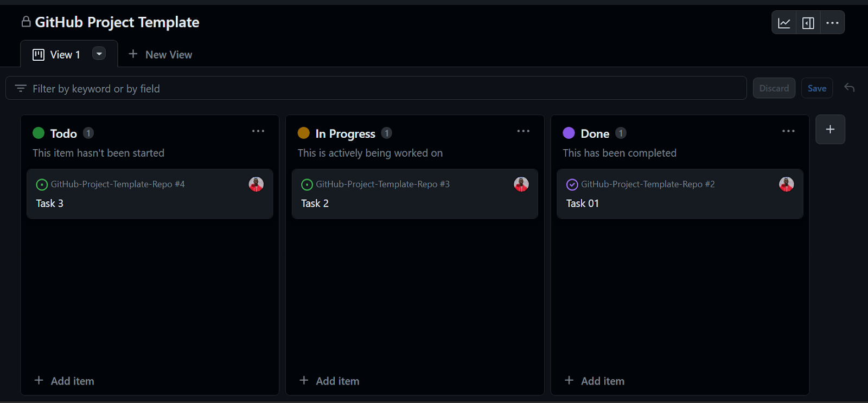Click the GitHub Project Template title
The height and width of the screenshot is (403, 868).
(x=117, y=22)
